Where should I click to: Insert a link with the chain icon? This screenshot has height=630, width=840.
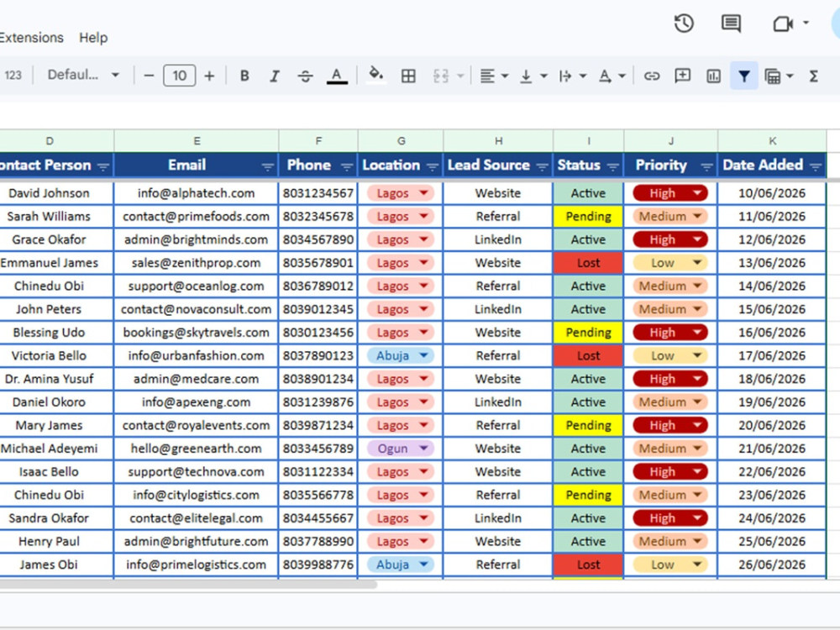tap(652, 76)
